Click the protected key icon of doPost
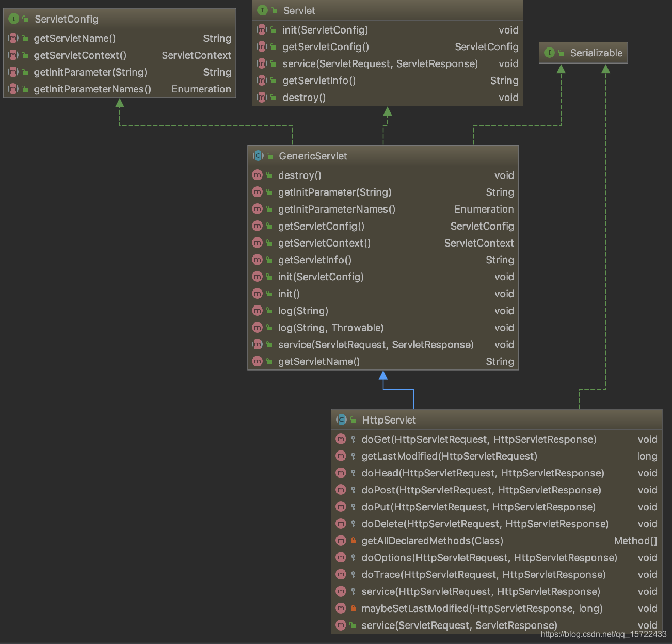 (x=353, y=490)
